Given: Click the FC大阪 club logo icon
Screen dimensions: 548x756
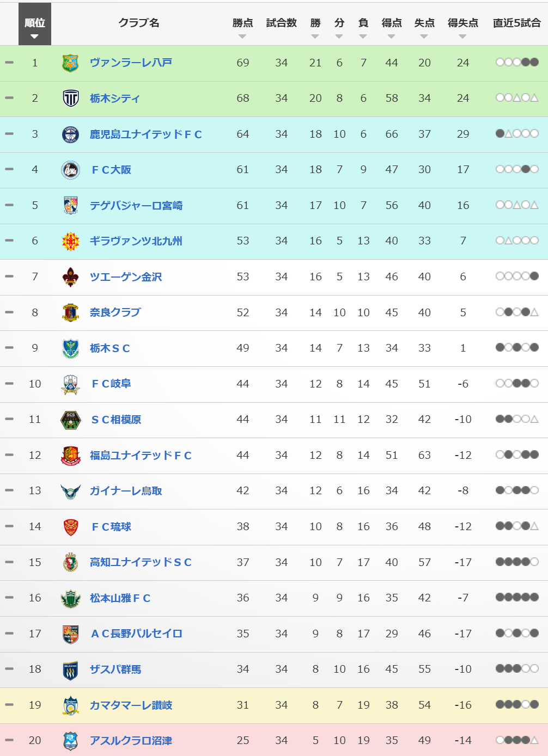Looking at the screenshot, I should click(70, 170).
